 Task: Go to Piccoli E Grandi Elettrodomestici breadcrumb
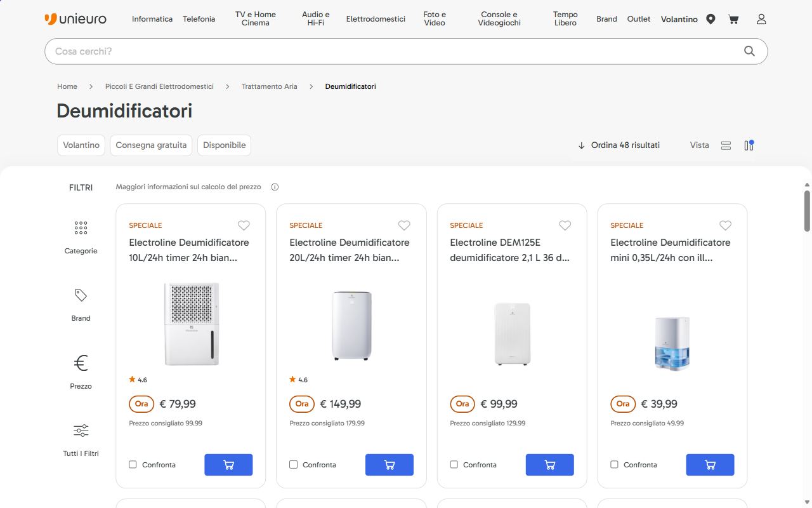[159, 86]
